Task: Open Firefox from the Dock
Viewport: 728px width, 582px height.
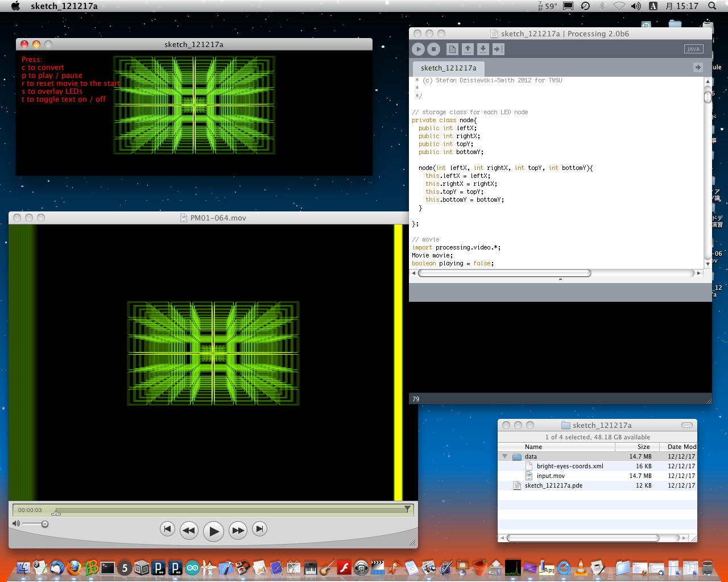Action: click(74, 567)
